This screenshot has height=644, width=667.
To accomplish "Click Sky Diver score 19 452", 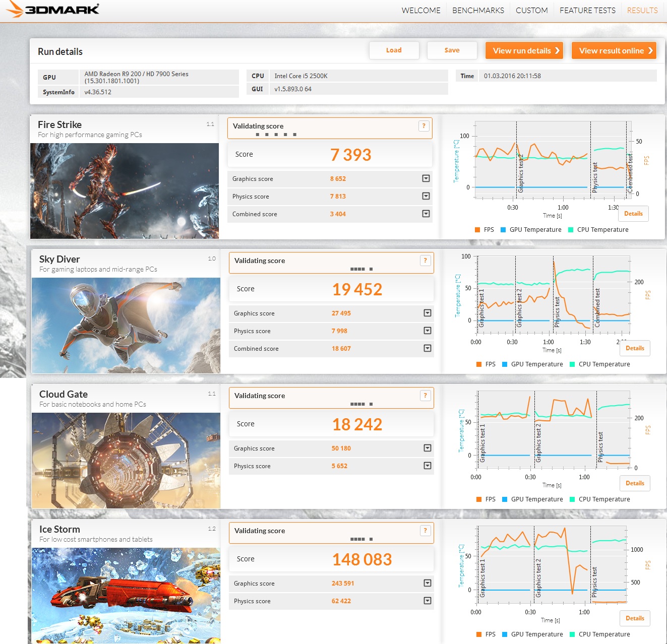I will pos(357,289).
